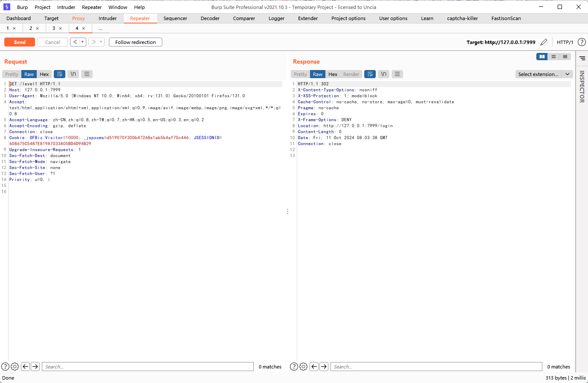Select Response Raw view
This screenshot has width=588, height=383.
[x=318, y=74]
